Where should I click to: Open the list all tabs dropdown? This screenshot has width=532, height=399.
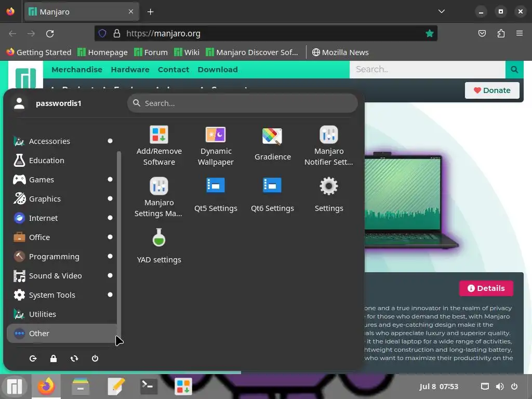(x=442, y=11)
